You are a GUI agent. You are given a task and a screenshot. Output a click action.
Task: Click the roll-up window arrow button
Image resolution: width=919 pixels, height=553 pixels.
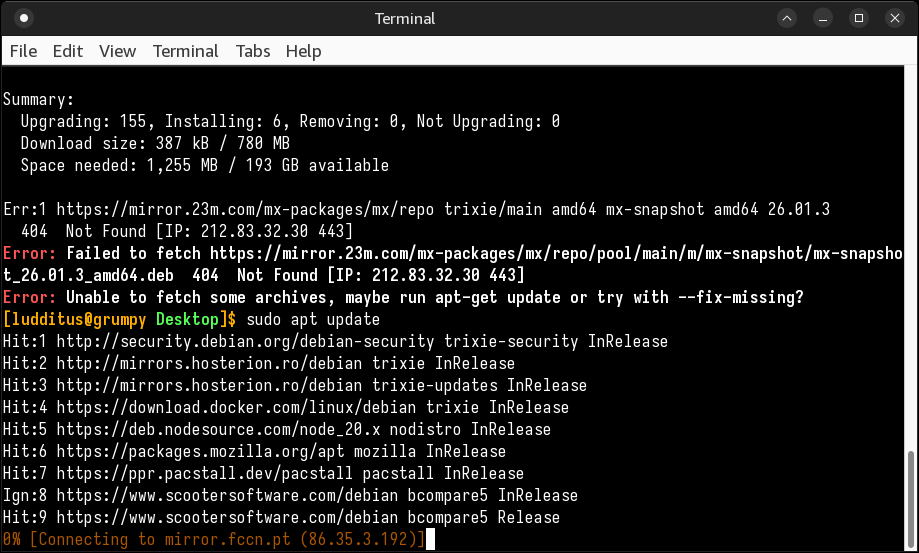click(x=789, y=18)
